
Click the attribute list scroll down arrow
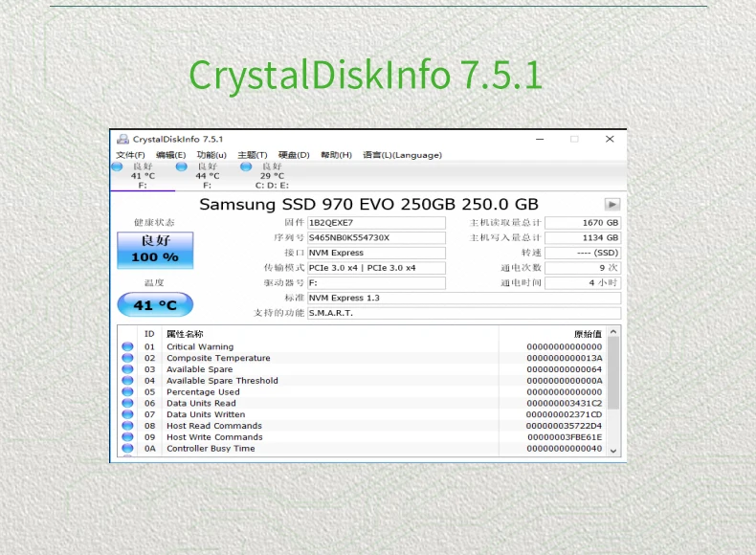(613, 451)
